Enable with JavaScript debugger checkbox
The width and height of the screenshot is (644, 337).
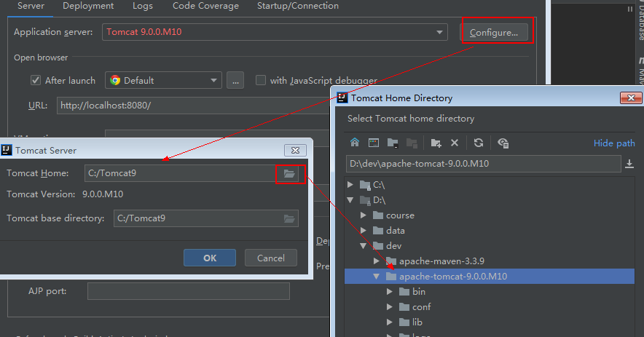260,80
